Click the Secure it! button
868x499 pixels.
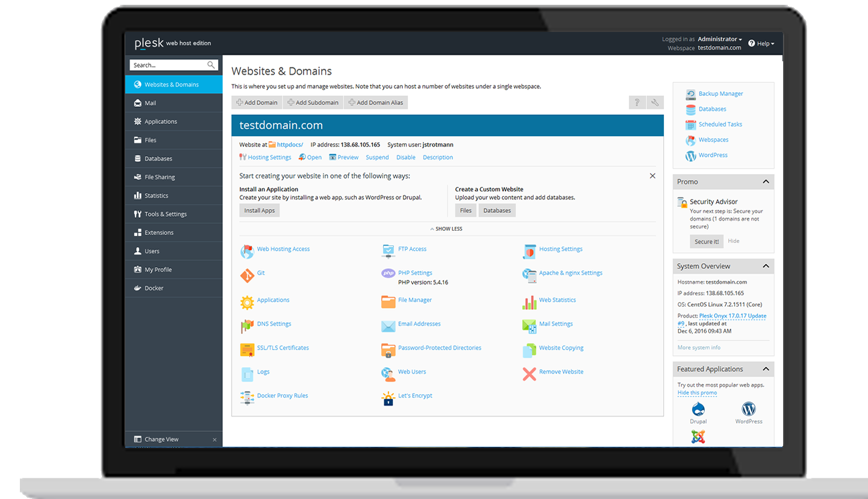point(707,241)
